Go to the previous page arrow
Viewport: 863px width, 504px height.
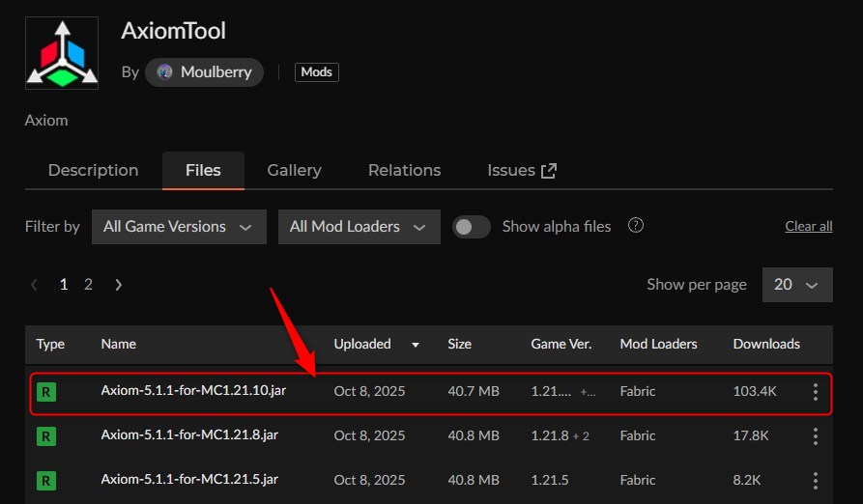35,285
